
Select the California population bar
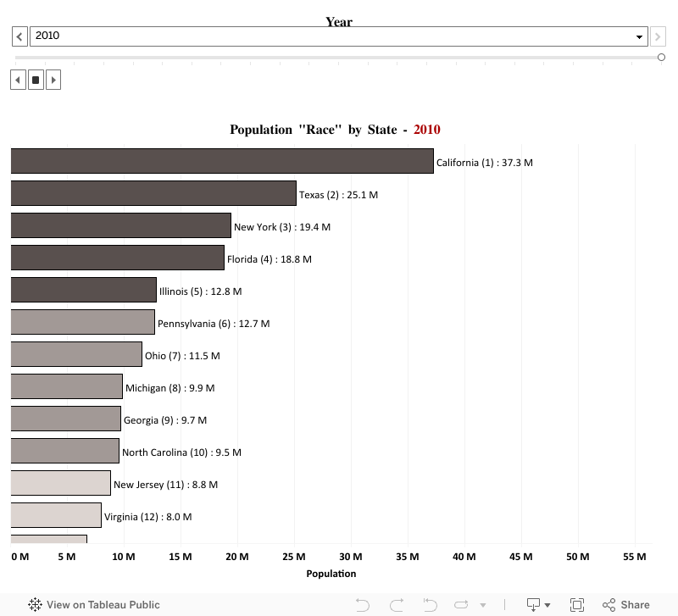pyautogui.click(x=222, y=161)
